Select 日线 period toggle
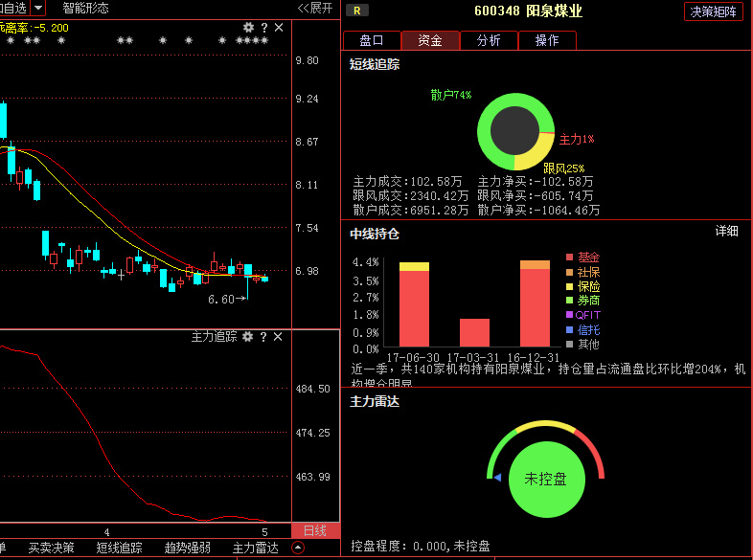 tap(315, 530)
